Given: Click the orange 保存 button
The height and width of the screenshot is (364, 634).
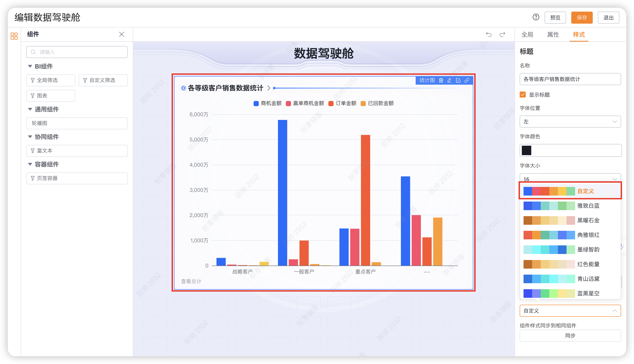Looking at the screenshot, I should coord(582,18).
